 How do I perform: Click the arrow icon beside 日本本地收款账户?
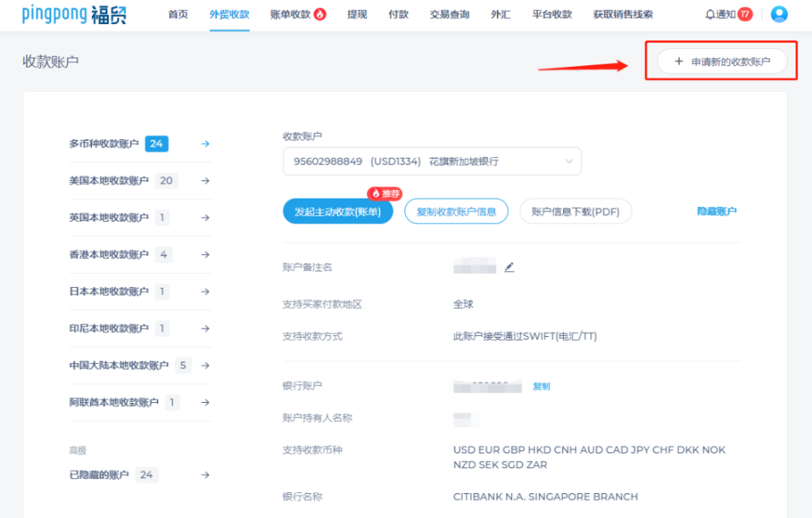204,291
